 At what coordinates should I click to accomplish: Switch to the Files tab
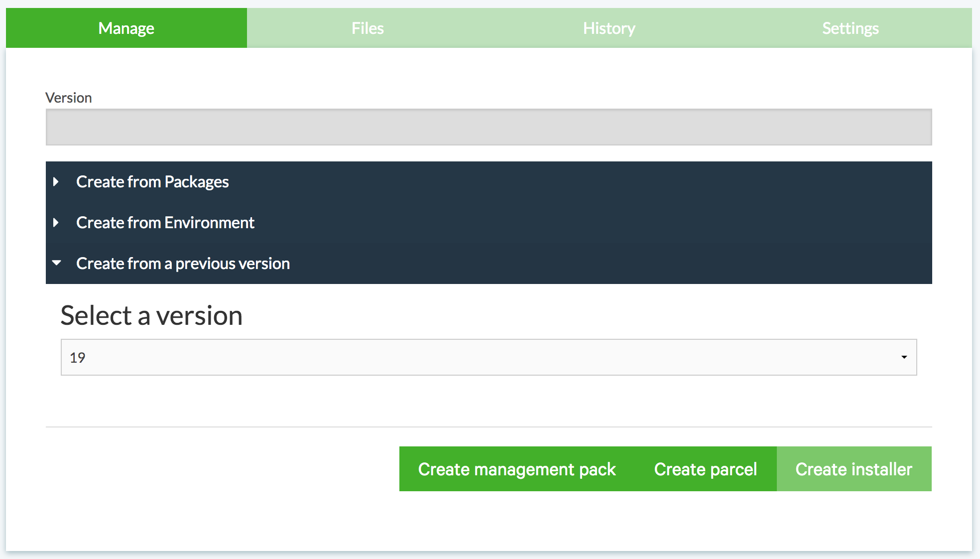tap(367, 28)
